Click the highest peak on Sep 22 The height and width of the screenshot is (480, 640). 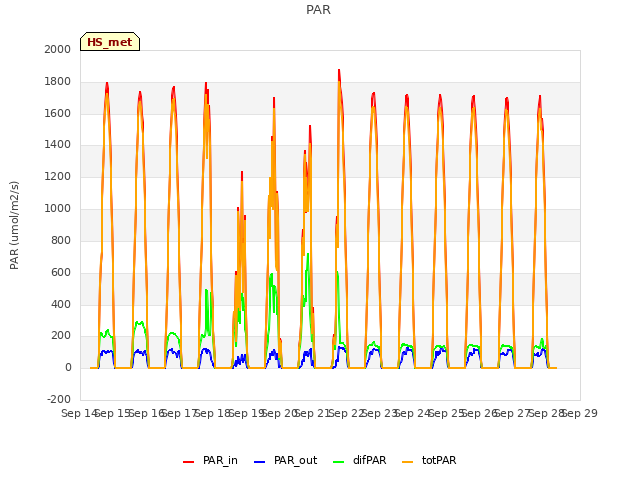click(339, 71)
